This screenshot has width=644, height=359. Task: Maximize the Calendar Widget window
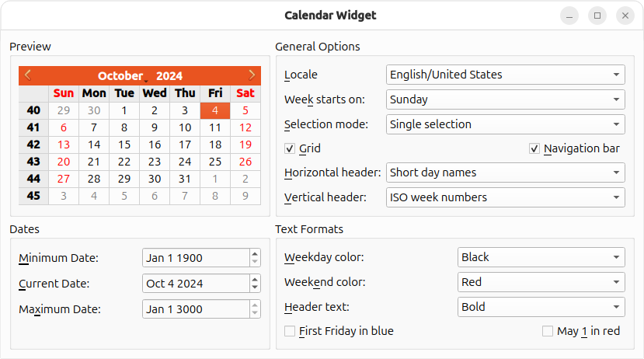(x=597, y=16)
